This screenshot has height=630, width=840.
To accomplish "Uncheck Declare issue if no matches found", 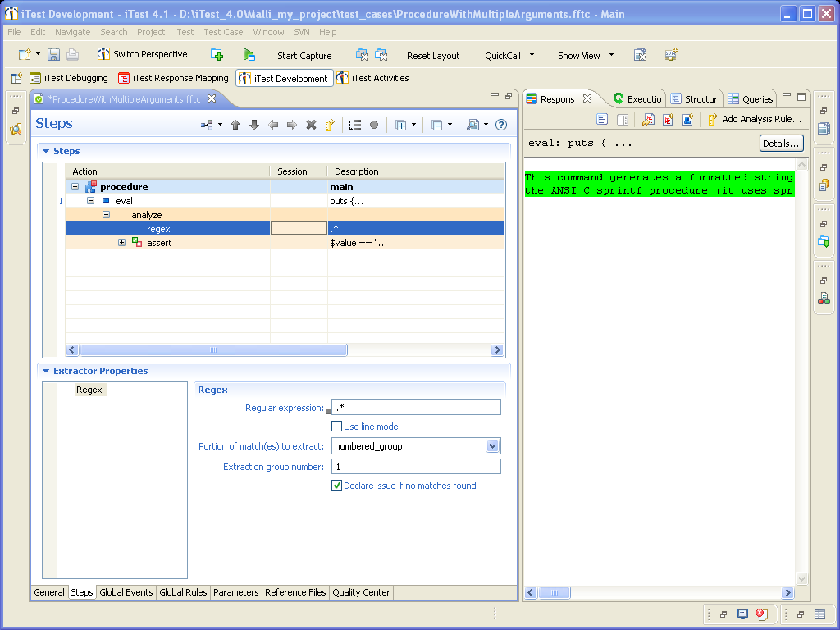I will pyautogui.click(x=336, y=485).
